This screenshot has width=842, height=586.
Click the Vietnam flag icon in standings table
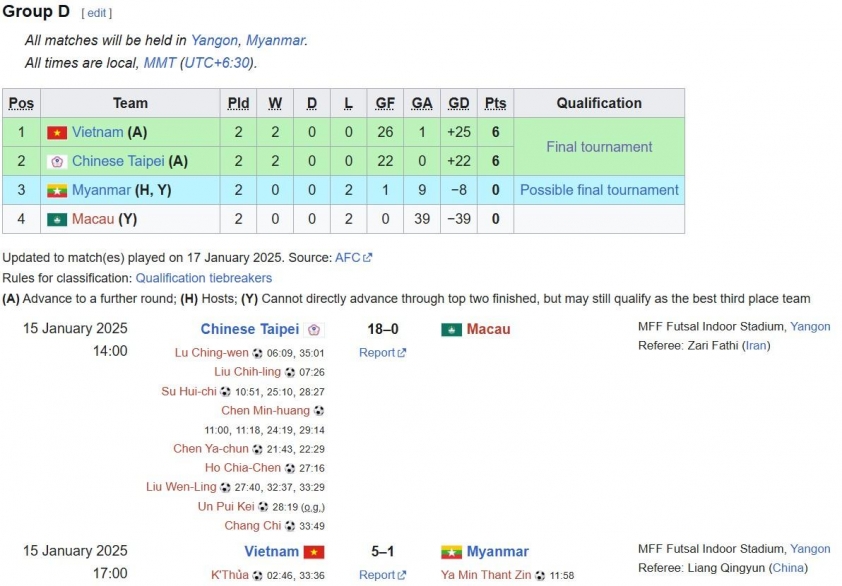pyautogui.click(x=57, y=132)
